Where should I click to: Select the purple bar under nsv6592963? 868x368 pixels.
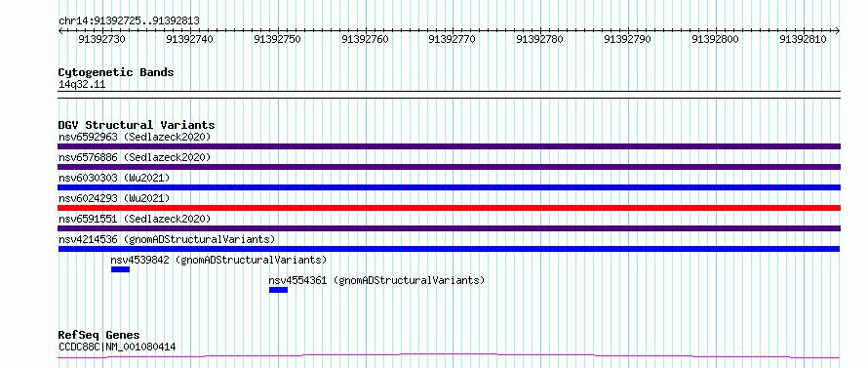coord(449,146)
